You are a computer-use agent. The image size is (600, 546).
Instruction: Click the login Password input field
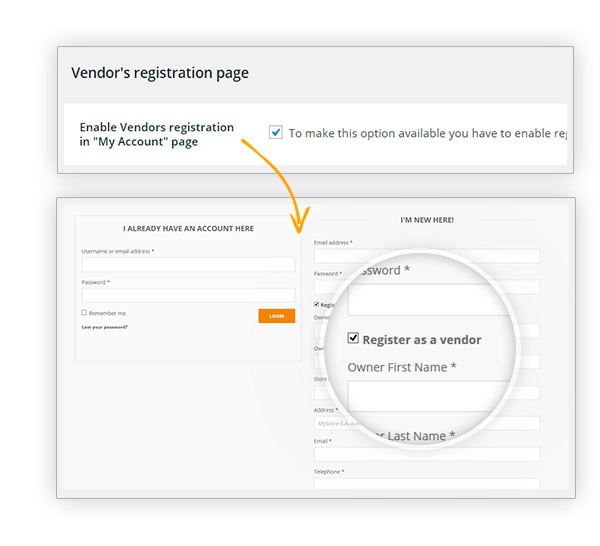click(188, 295)
